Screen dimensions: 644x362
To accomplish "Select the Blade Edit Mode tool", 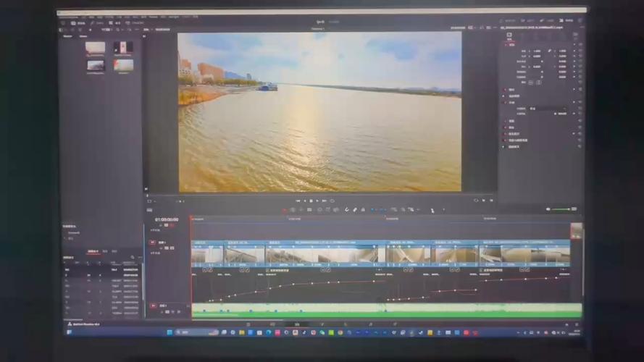I will (309, 210).
